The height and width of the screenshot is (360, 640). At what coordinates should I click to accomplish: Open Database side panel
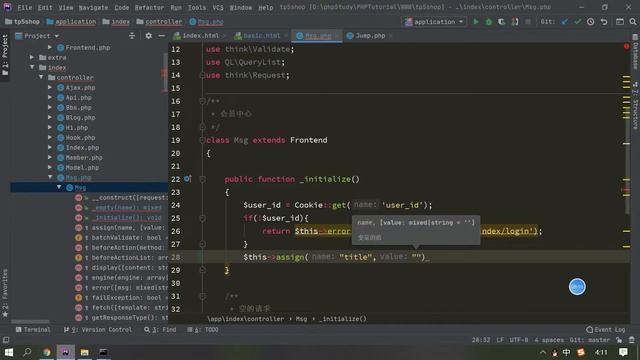tap(635, 52)
